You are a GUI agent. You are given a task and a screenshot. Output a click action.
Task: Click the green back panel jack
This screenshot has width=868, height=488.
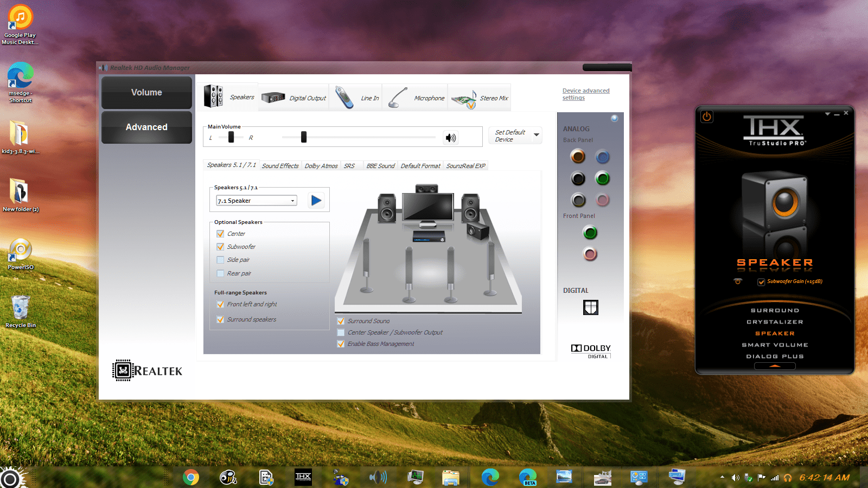point(603,178)
